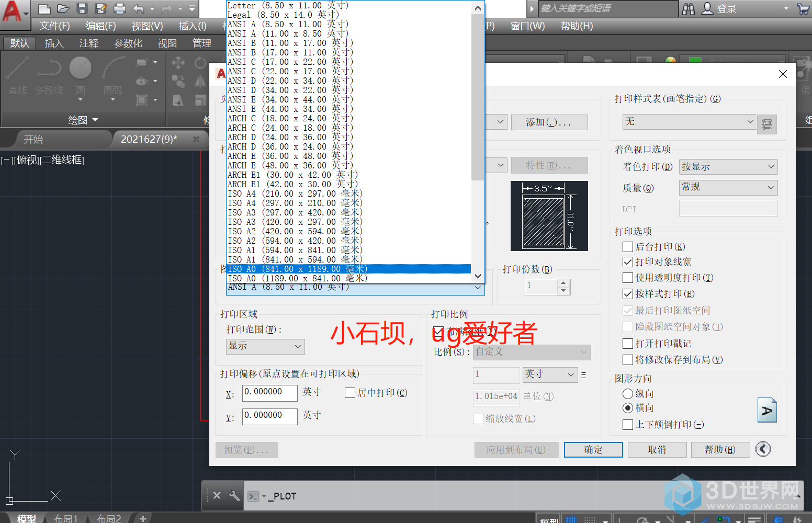
Task: Select the Polyline (多段线) tool
Action: [x=49, y=76]
